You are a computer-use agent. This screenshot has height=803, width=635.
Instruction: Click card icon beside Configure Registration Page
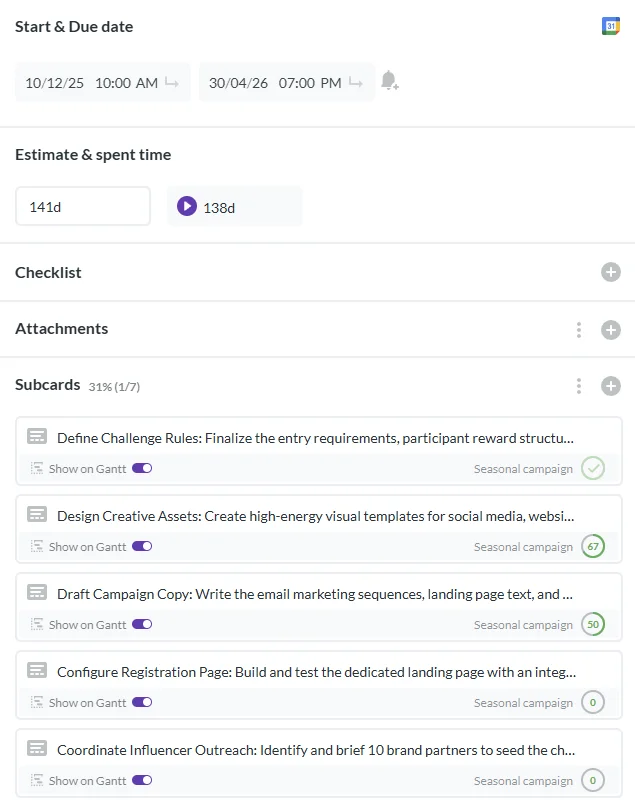point(37,670)
